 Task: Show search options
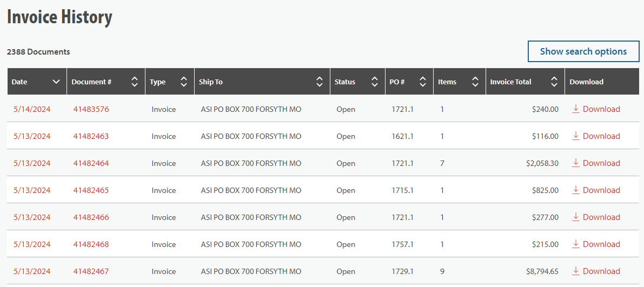tap(583, 51)
